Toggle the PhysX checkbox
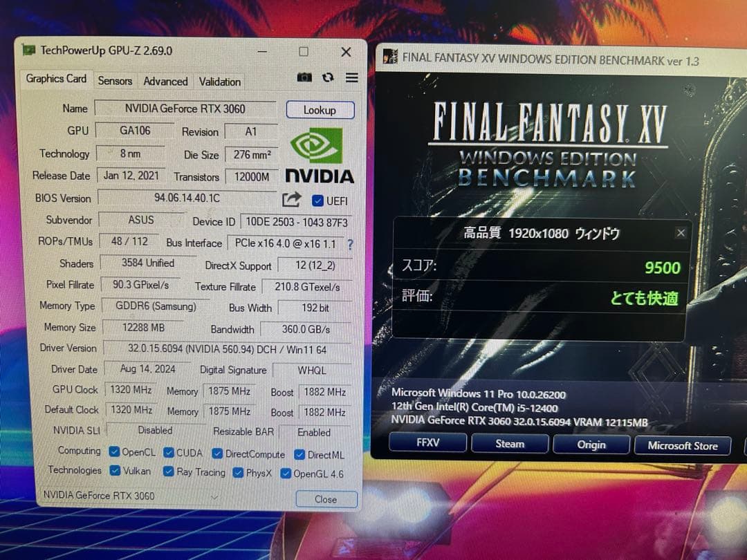 point(238,472)
